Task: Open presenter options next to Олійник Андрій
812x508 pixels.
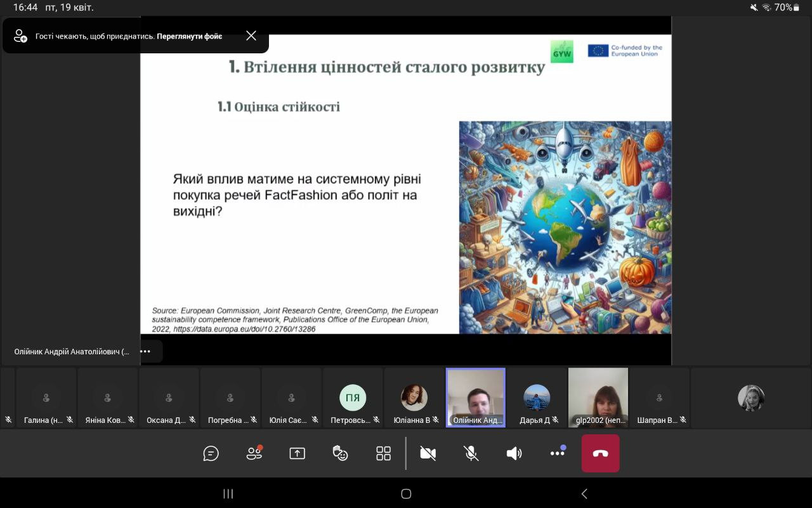Action: 145,351
